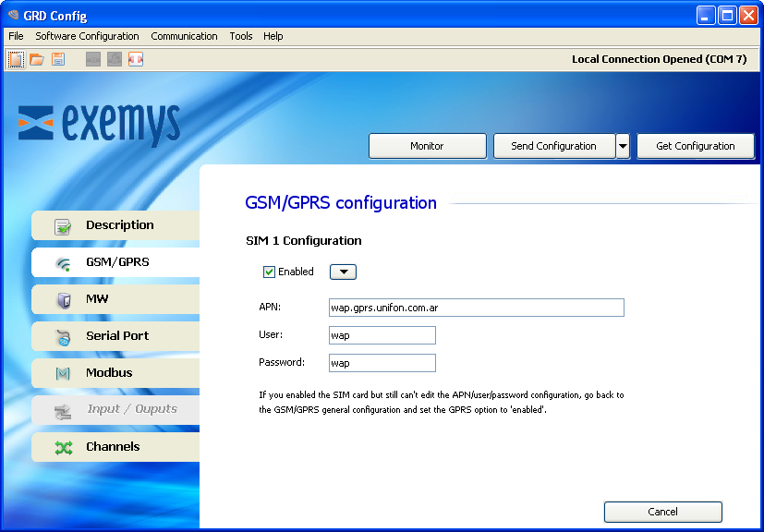
Task: Click the Channels sidebar icon
Action: (63, 448)
